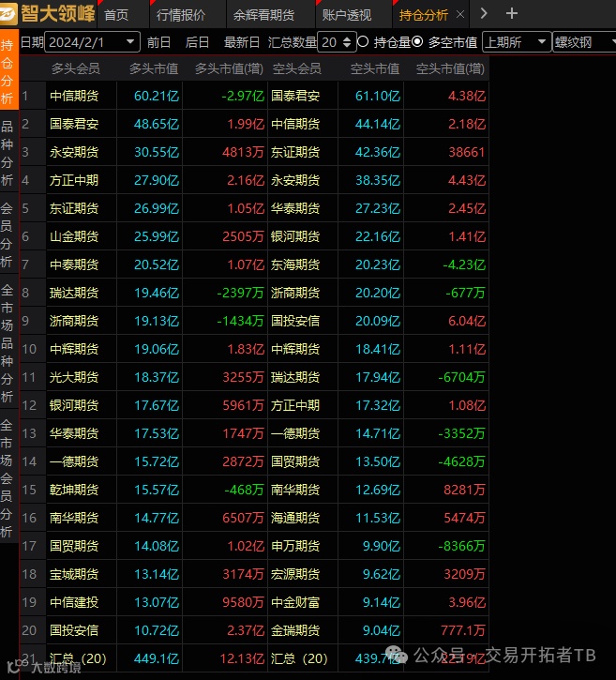Open the 首页 tab
The height and width of the screenshot is (680, 616).
pyautogui.click(x=116, y=15)
